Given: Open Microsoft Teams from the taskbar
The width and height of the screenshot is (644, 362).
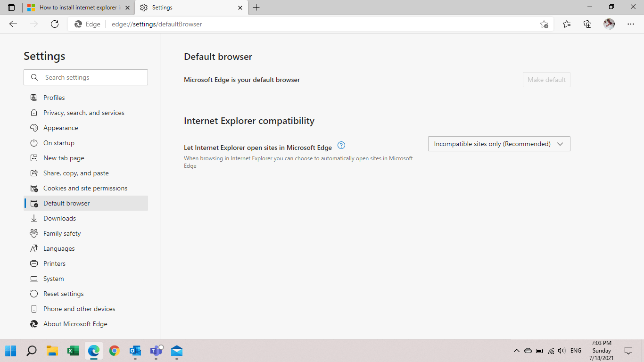Looking at the screenshot, I should (156, 351).
